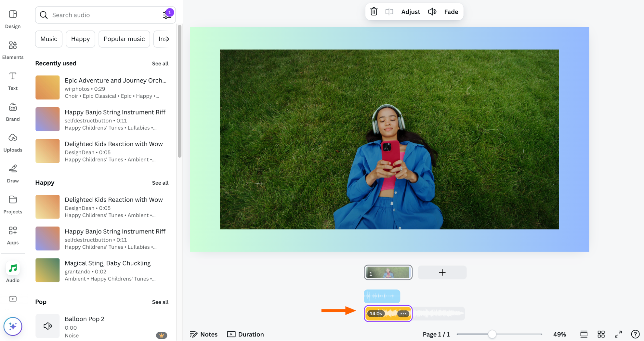Play Magical Sting, Baby Chuckling thumbnail

coord(47,270)
